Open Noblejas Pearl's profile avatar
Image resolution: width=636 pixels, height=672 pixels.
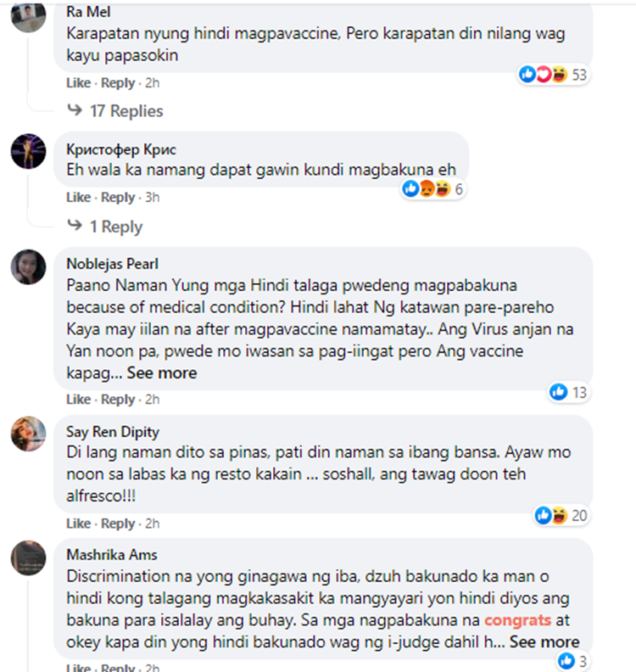click(28, 267)
